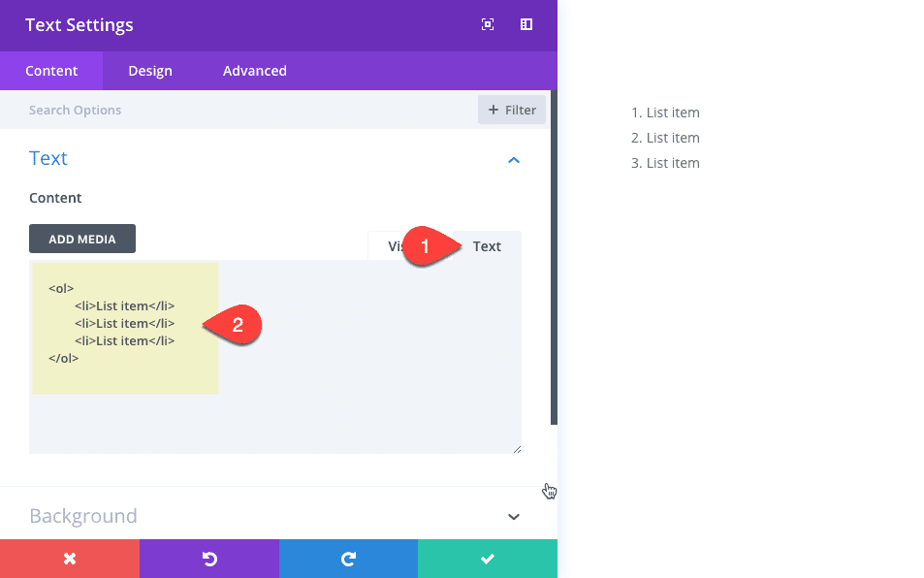Switch to the Design tab
The width and height of the screenshot is (924, 578).
coord(149,70)
